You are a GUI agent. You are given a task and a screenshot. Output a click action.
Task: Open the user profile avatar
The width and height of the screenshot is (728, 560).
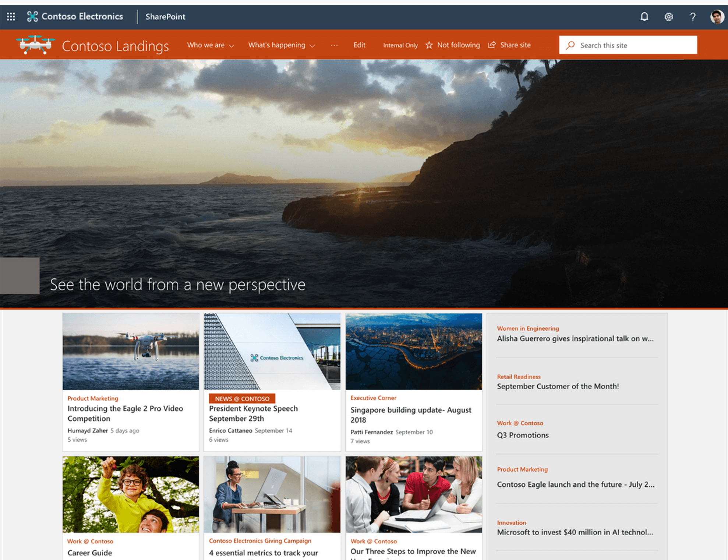click(717, 17)
